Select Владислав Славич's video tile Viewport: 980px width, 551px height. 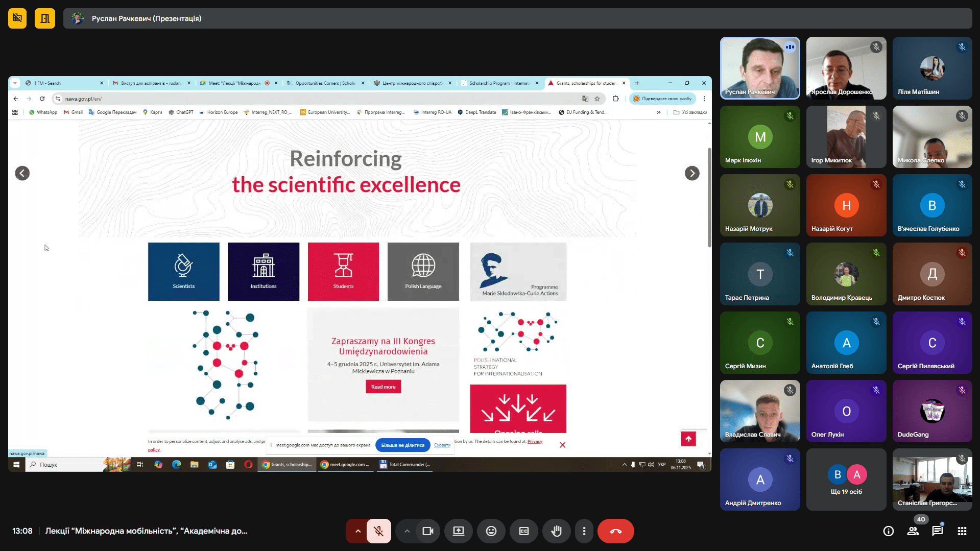(x=759, y=411)
